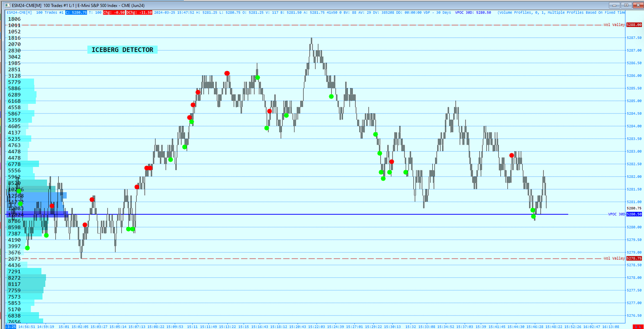This screenshot has height=329, width=644.
Task: Select the lowest green iceberg dot near 5279.25
Action: (x=27, y=248)
